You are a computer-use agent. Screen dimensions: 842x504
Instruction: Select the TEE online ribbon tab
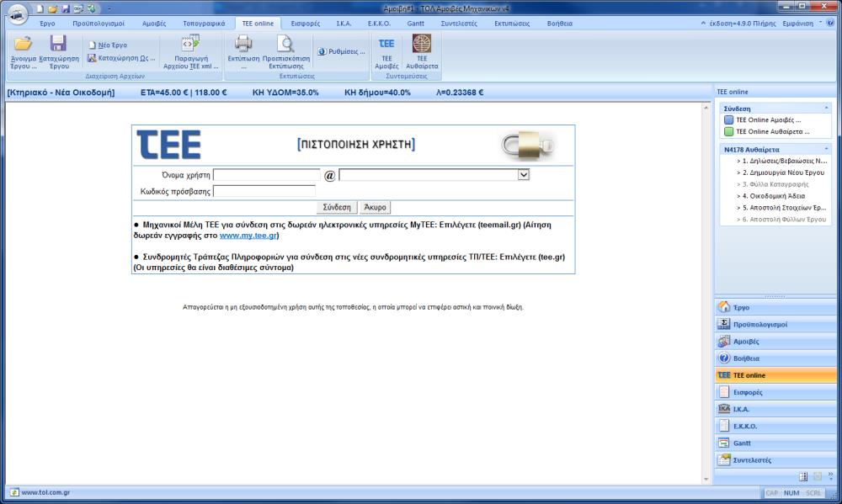(x=258, y=24)
